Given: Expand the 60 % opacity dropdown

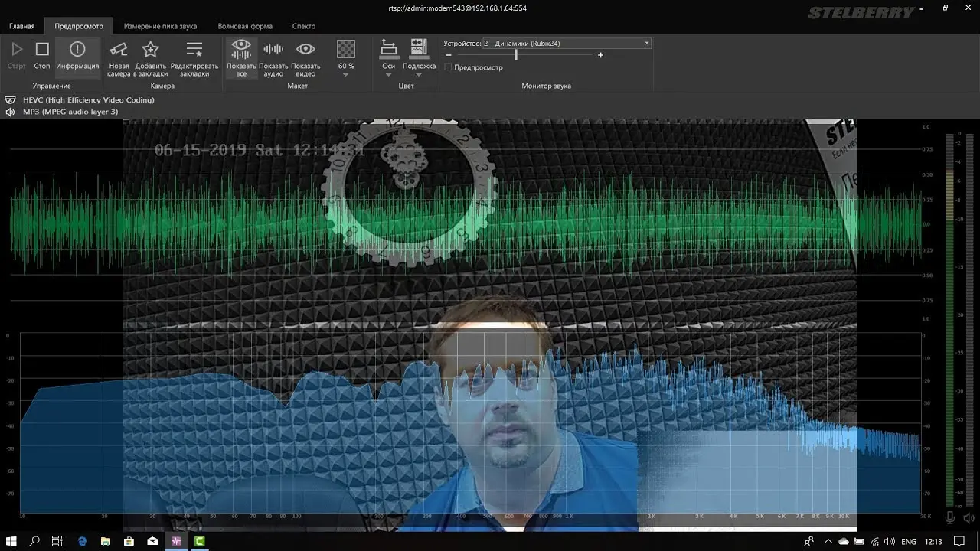Looking at the screenshot, I should coord(346,74).
